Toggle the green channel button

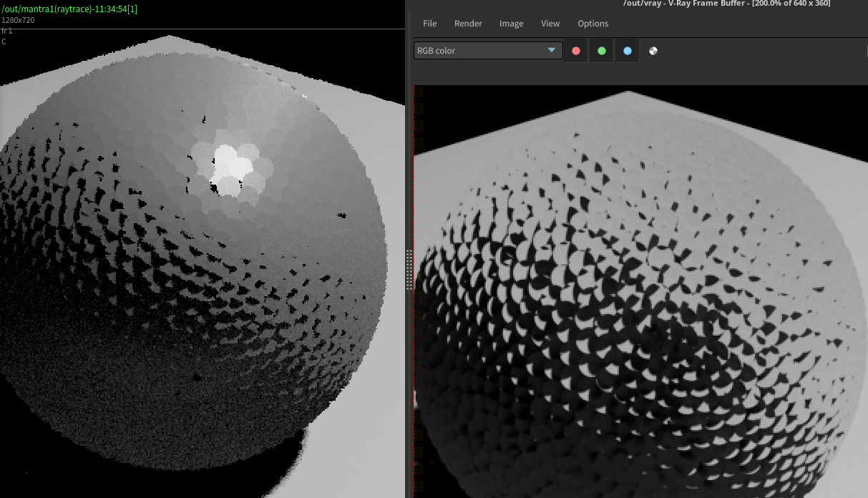(x=602, y=51)
